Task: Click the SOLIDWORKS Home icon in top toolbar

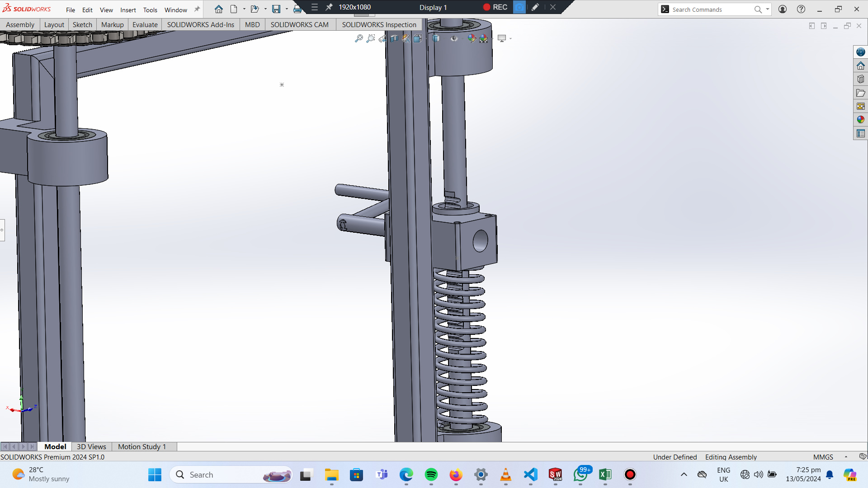Action: (x=219, y=9)
